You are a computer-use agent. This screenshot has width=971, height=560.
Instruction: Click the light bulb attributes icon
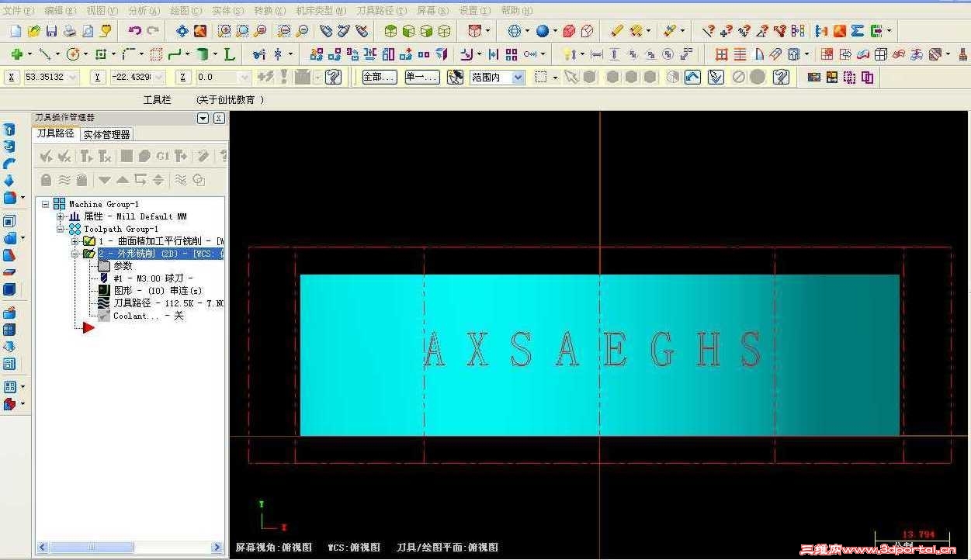[567, 54]
